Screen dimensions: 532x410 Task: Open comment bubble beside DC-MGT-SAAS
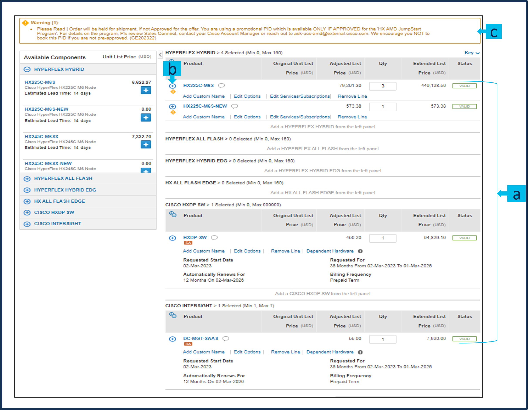point(226,339)
